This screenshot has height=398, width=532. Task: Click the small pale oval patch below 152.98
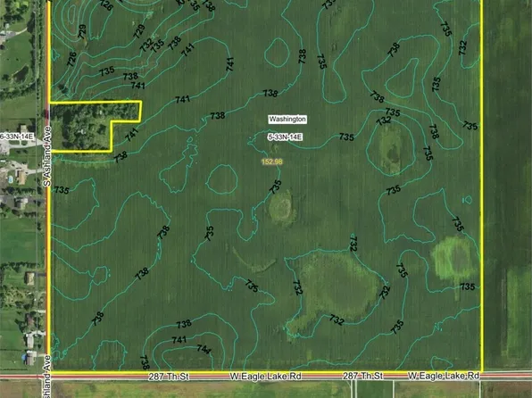pyautogui.click(x=281, y=209)
